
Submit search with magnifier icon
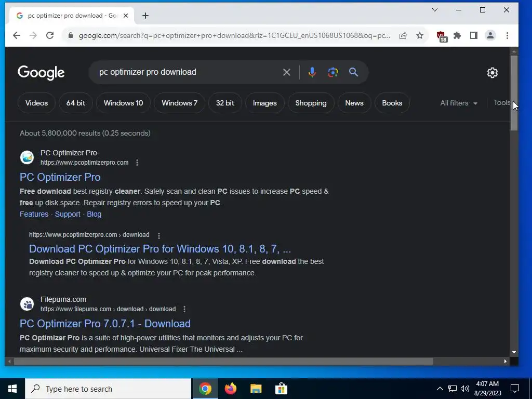[353, 72]
